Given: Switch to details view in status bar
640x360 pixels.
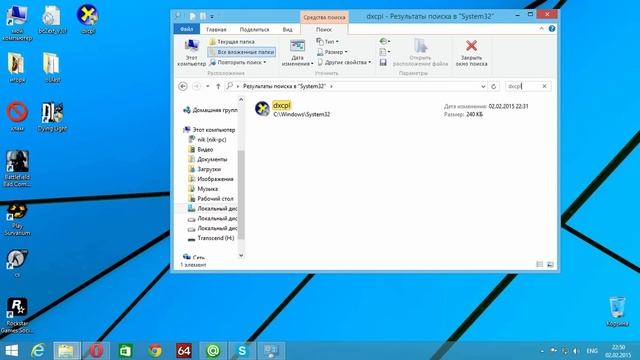Looking at the screenshot, I should tap(539, 264).
